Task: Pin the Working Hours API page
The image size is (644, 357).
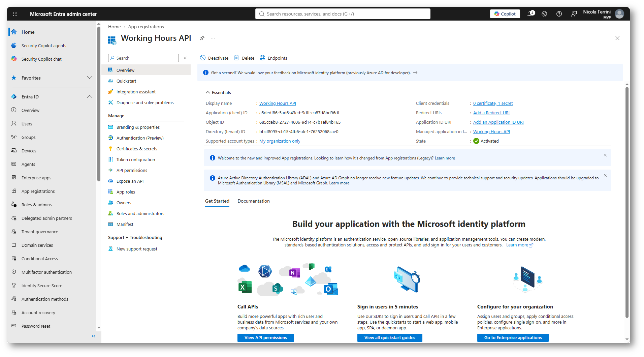Action: click(x=202, y=38)
